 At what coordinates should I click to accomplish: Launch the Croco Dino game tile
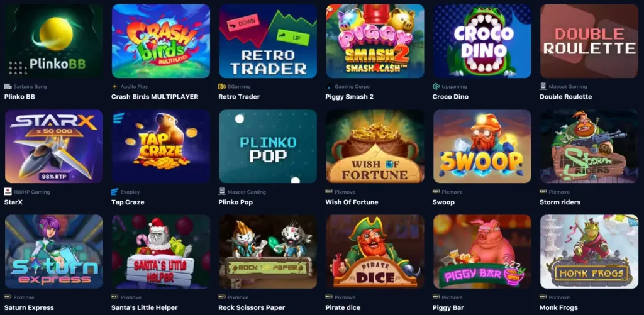click(x=482, y=41)
